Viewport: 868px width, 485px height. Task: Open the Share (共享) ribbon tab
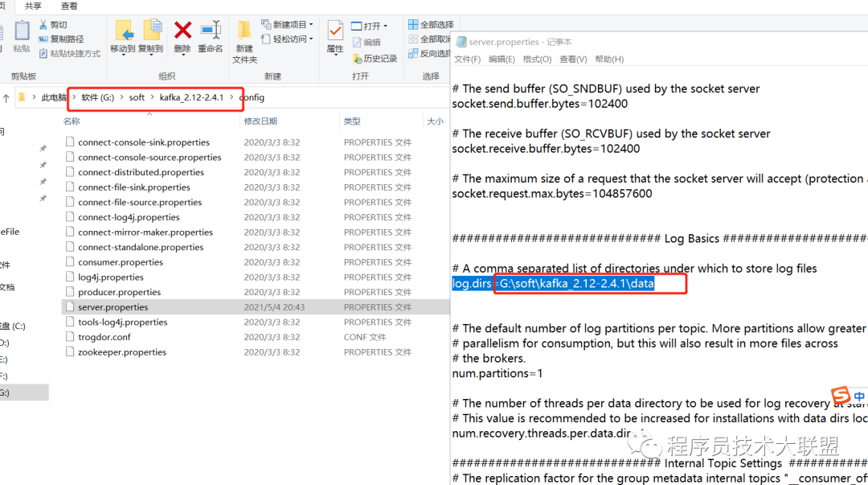33,6
